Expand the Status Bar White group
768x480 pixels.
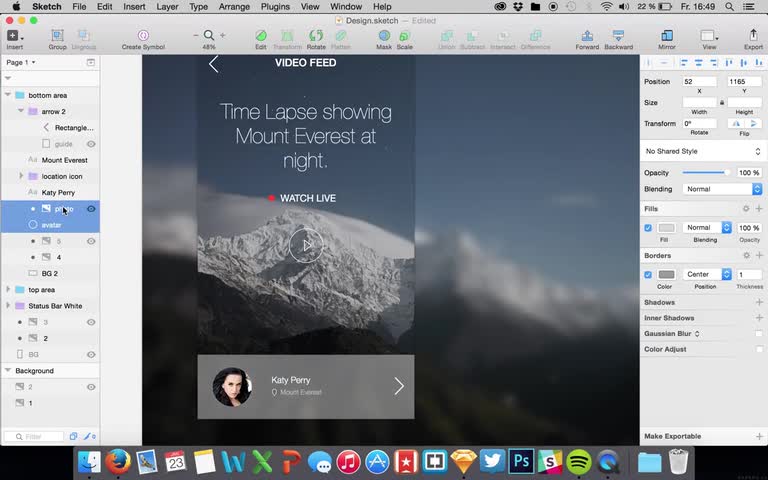[x=8, y=306]
